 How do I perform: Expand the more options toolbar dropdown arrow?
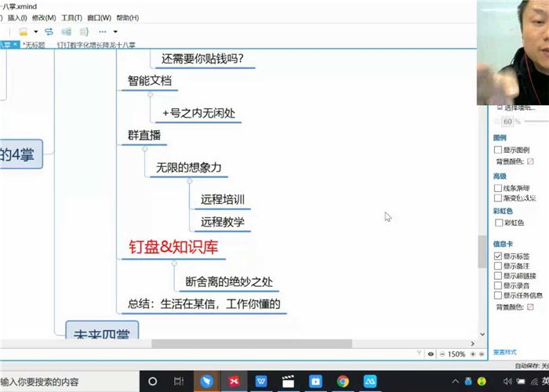[x=115, y=31]
